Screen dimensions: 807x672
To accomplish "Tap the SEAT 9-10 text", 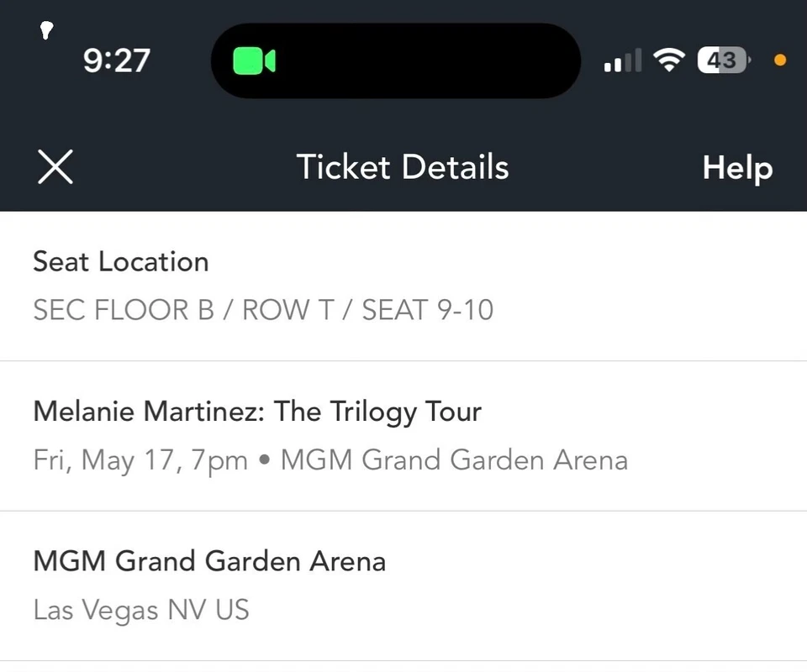I will 428,310.
